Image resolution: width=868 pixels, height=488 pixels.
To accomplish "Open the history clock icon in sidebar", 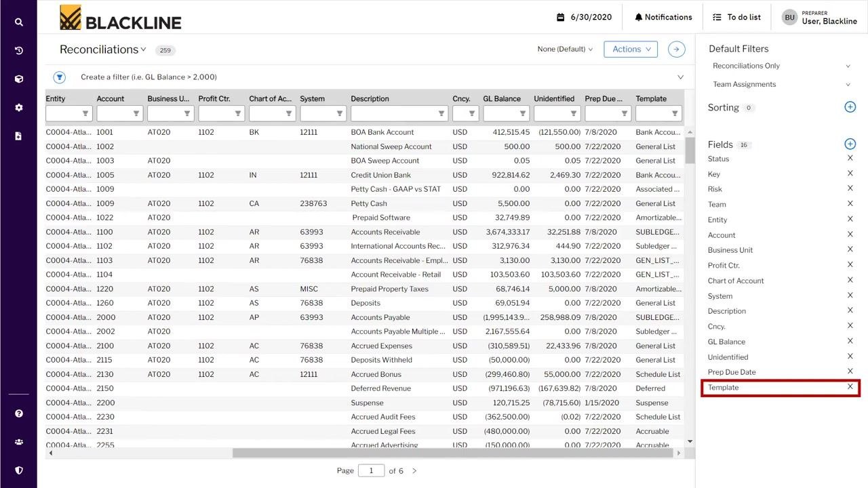I will (19, 50).
